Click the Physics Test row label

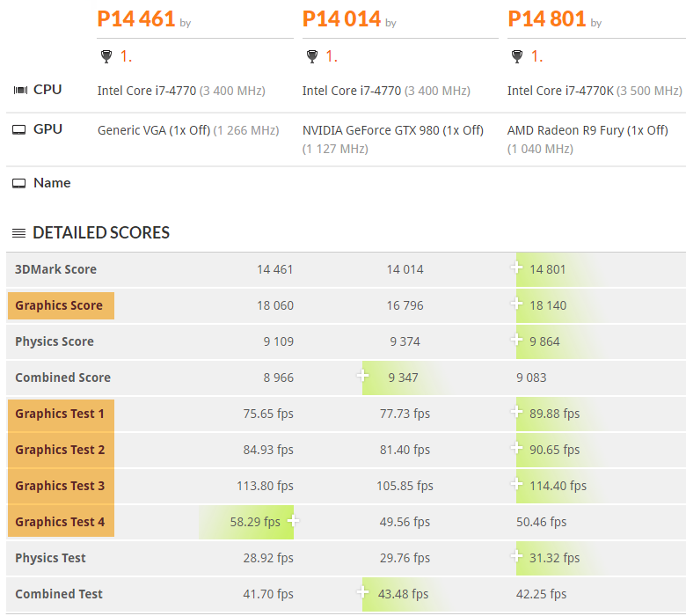50,558
